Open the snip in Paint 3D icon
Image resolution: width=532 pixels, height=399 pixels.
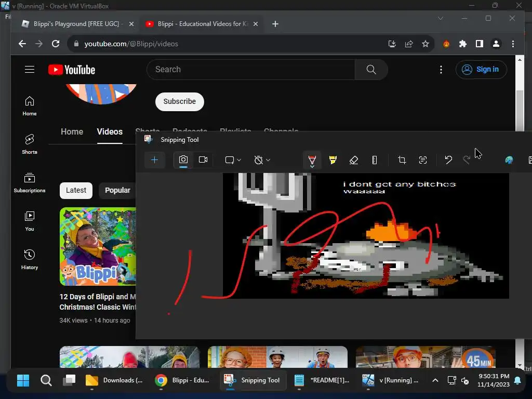click(509, 160)
